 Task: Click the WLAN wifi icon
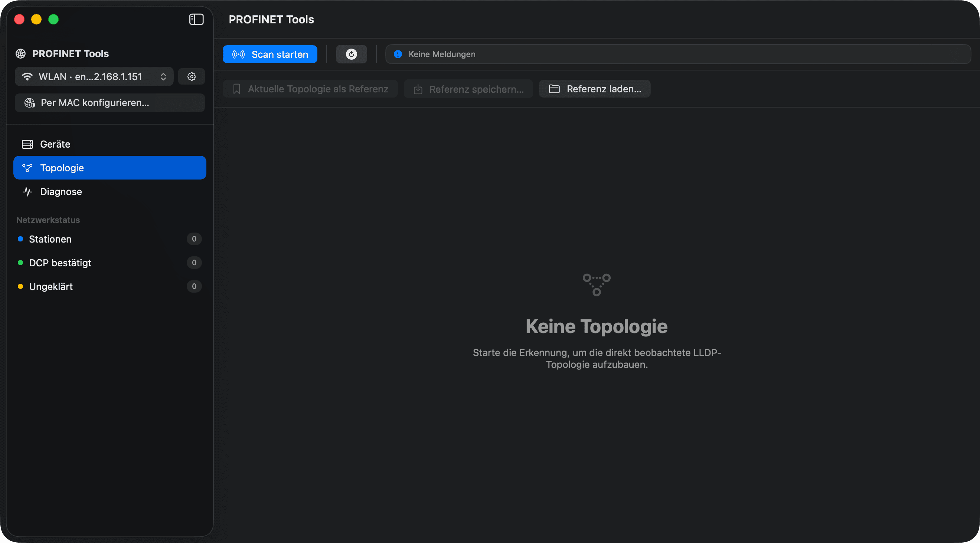[x=27, y=77]
